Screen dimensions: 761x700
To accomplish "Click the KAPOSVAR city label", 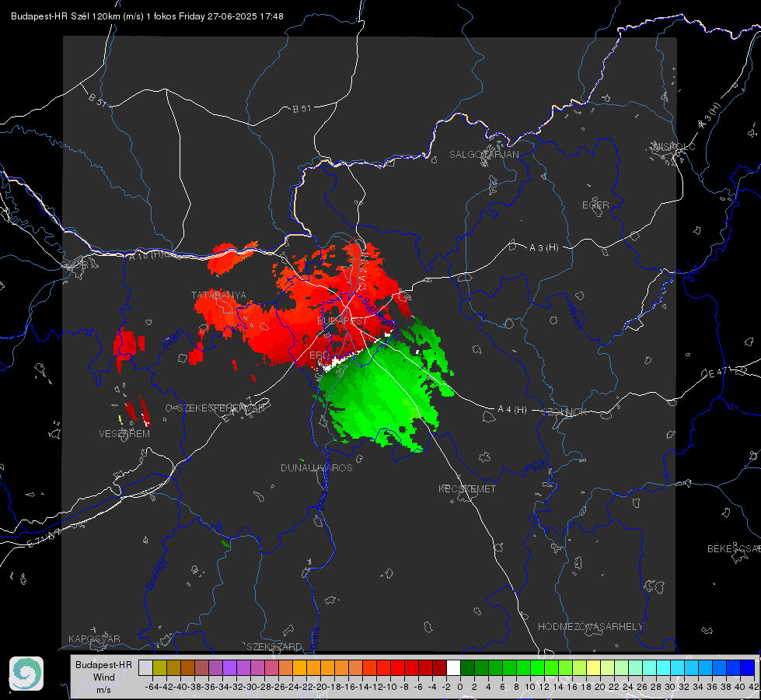I will [x=94, y=639].
